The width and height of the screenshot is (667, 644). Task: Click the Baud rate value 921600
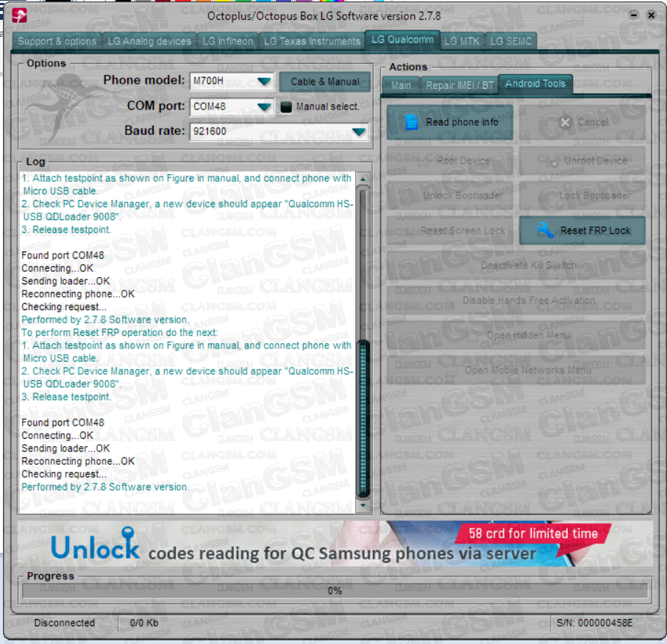(x=210, y=132)
